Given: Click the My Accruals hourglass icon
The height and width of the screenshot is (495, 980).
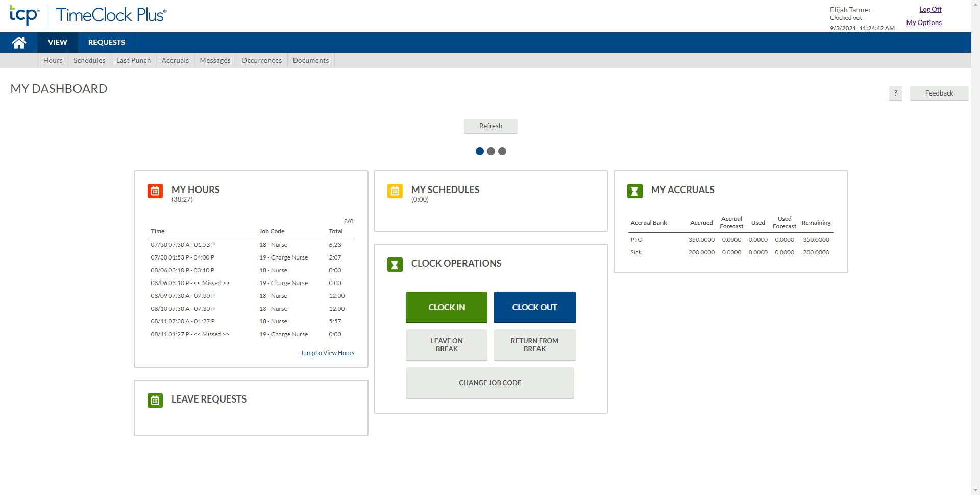Looking at the screenshot, I should [x=634, y=191].
